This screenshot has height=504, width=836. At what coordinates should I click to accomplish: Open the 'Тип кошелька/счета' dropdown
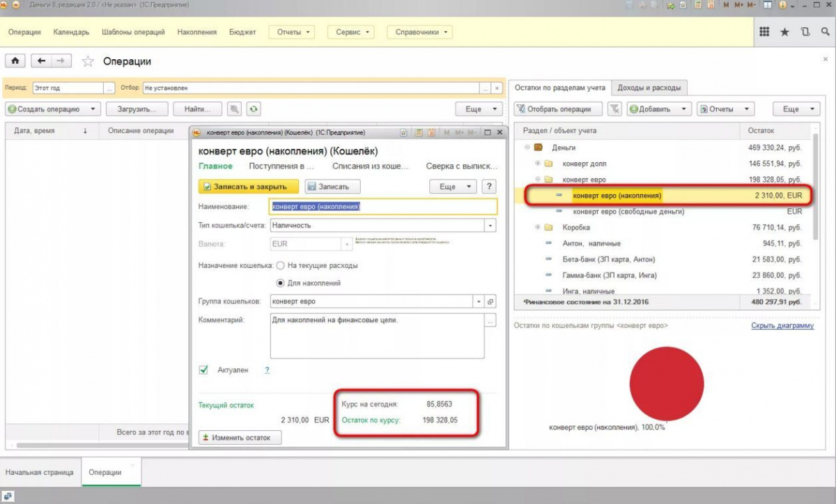point(490,226)
